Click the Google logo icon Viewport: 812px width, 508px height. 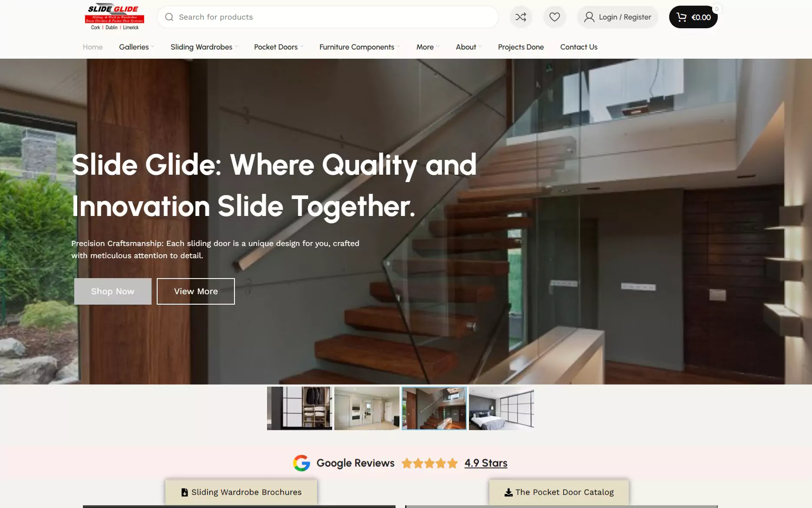click(301, 463)
